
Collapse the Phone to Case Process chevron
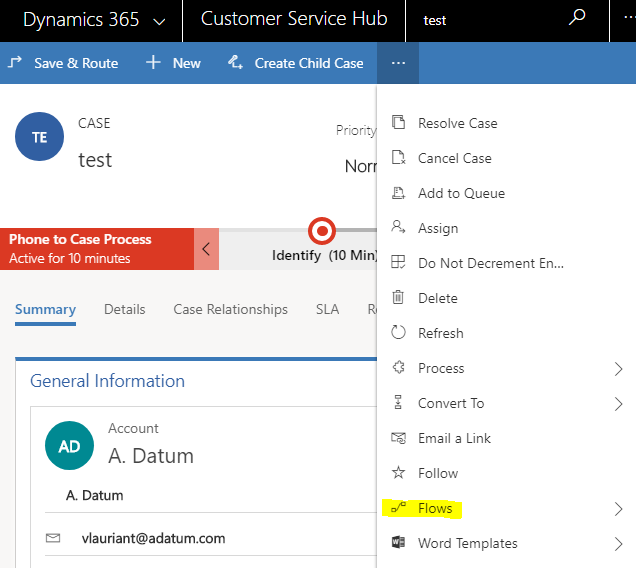tap(206, 249)
